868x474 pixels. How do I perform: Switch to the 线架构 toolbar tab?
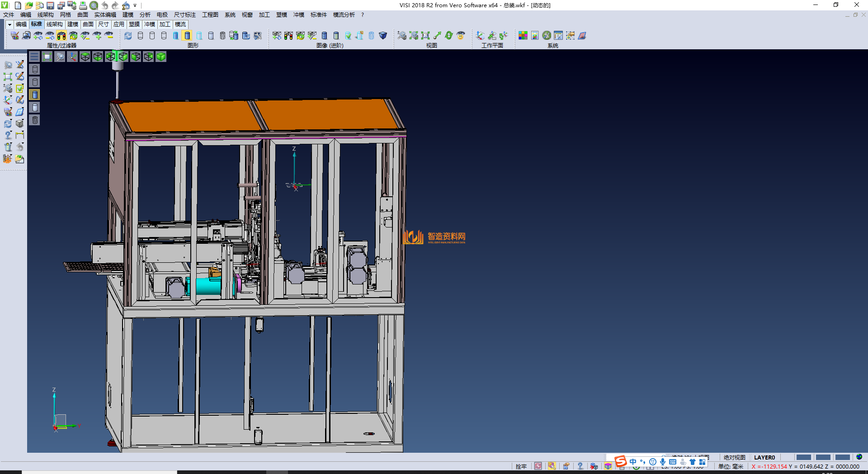pyautogui.click(x=55, y=24)
